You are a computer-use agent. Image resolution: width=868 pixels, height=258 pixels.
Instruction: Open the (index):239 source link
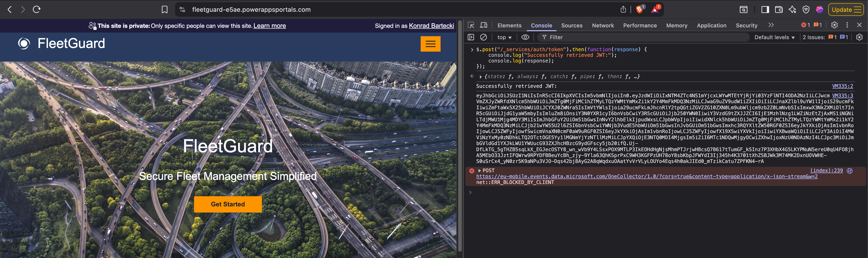(826, 171)
